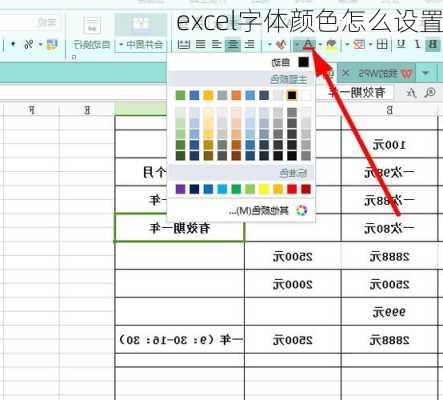Select the highlighted cell 有效期一年
The image size is (443, 400).
click(179, 228)
